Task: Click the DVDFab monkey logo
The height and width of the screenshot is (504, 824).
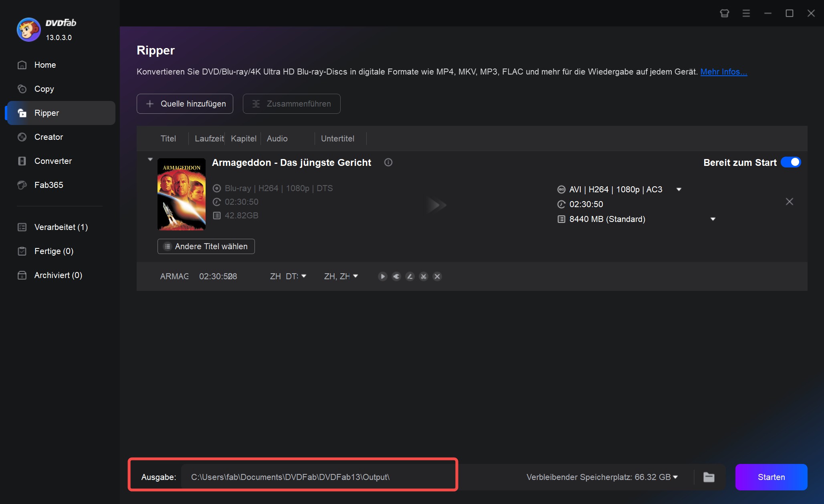Action: click(x=28, y=29)
